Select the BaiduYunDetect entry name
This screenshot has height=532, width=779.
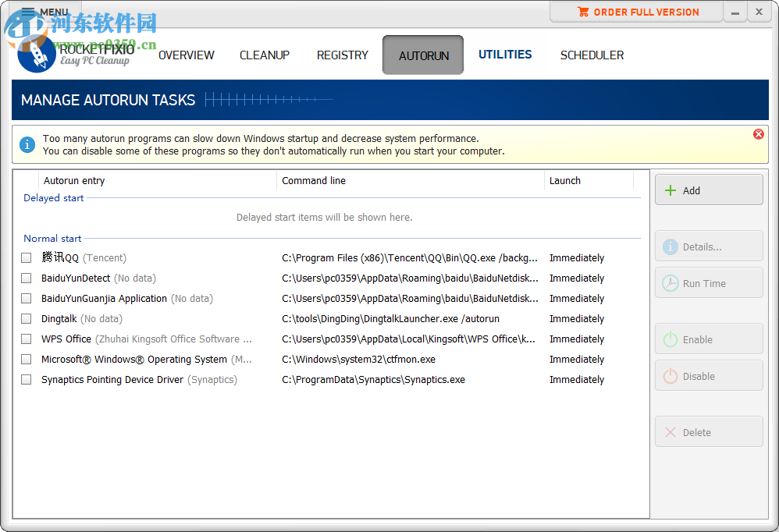pyautogui.click(x=76, y=278)
